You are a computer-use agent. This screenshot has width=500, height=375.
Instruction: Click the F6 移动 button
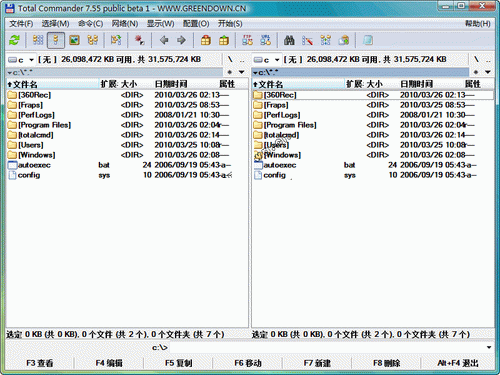248,363
